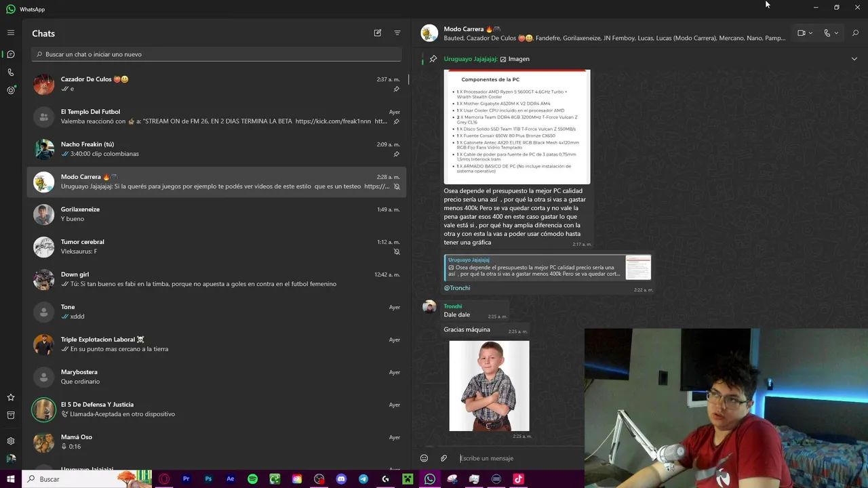
Task: Open the Status updates icon in sidebar
Action: tap(11, 90)
